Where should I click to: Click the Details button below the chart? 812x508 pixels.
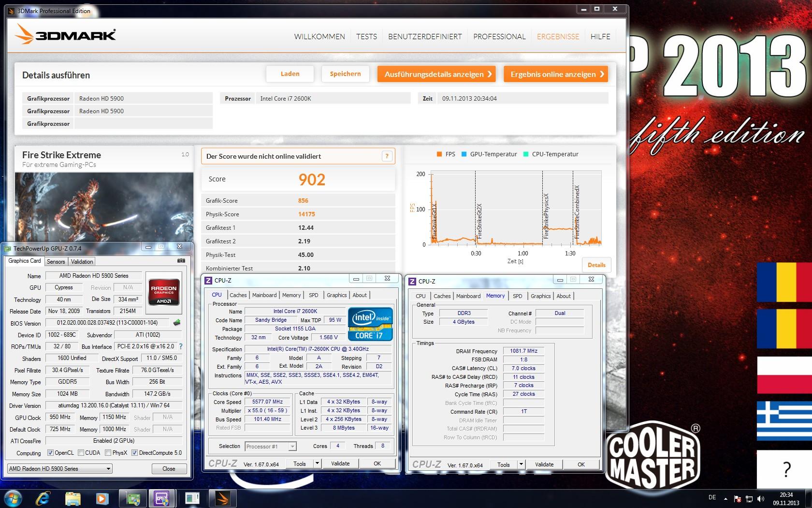[596, 265]
